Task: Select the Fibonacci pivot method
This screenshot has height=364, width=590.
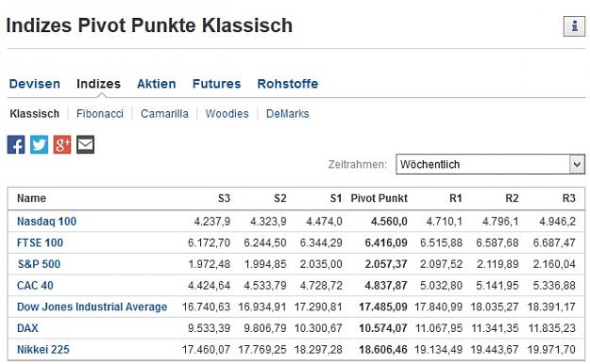Action: (100, 114)
